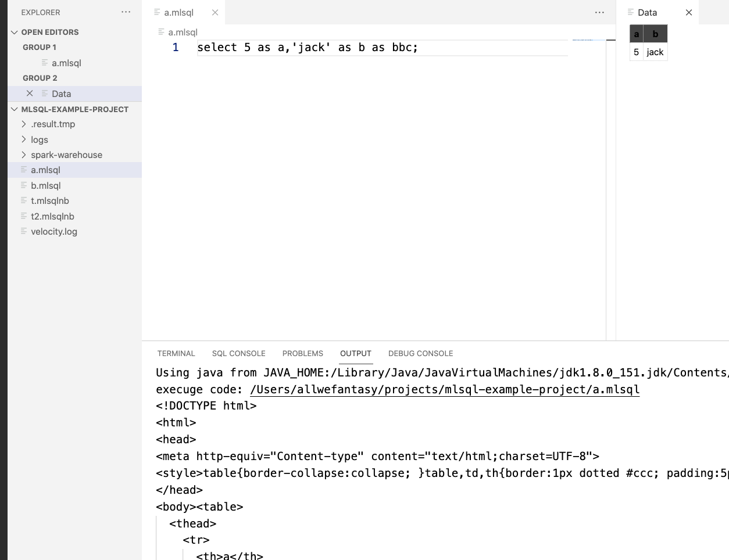Image resolution: width=729 pixels, height=560 pixels.
Task: Open Explorer more actions ellipsis
Action: point(126,12)
